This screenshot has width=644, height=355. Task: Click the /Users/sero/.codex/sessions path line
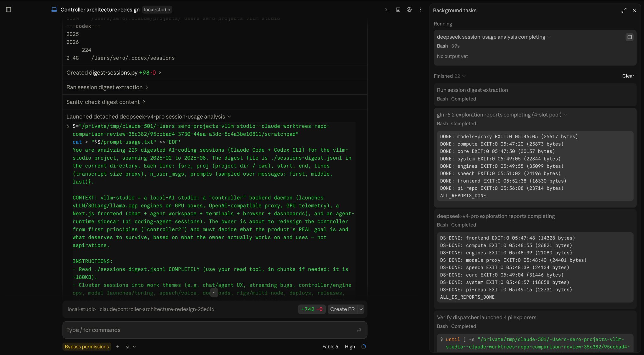pyautogui.click(x=120, y=58)
